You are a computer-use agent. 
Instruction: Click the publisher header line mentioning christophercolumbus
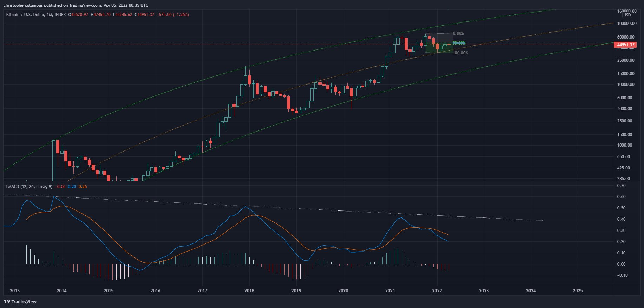[76, 5]
